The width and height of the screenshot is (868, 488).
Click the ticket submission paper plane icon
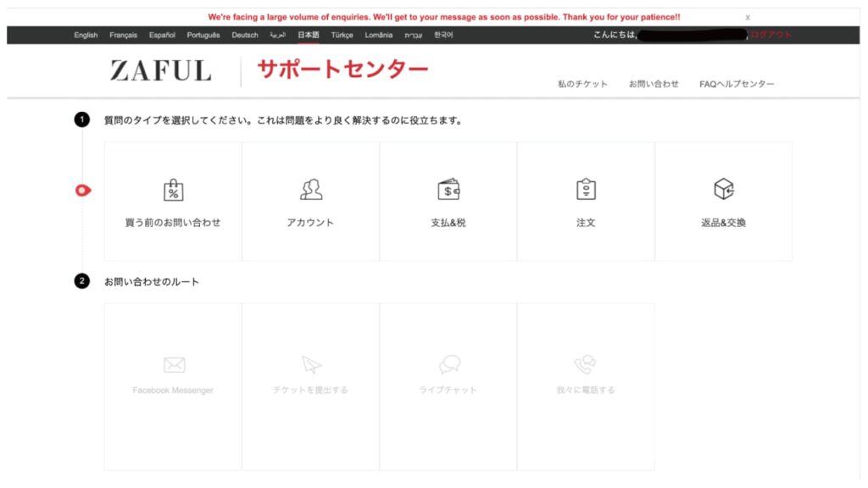tap(311, 364)
